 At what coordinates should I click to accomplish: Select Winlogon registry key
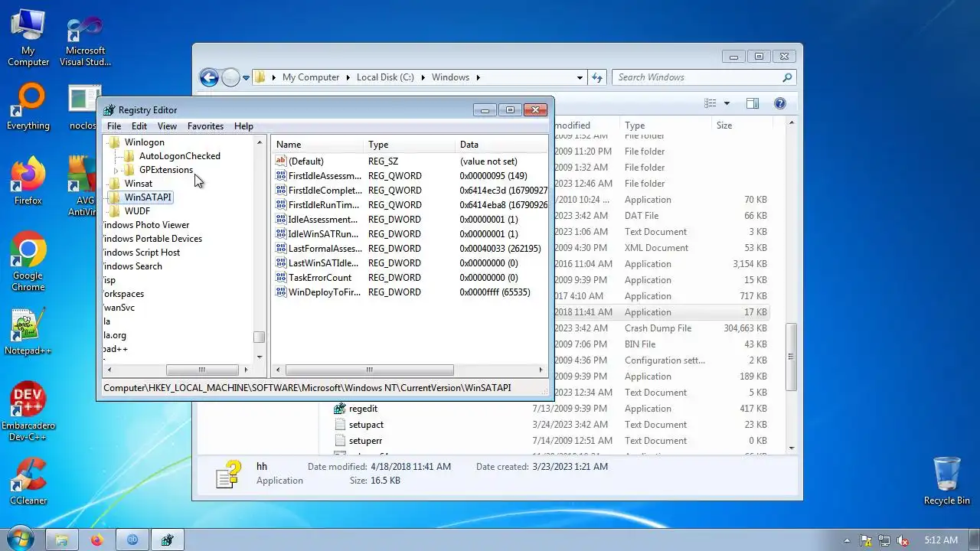click(x=144, y=142)
